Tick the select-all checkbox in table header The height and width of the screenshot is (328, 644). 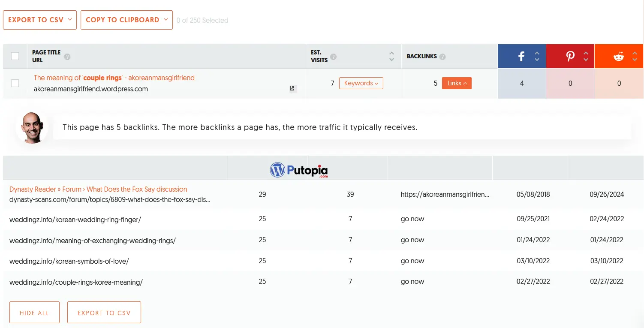pos(15,56)
